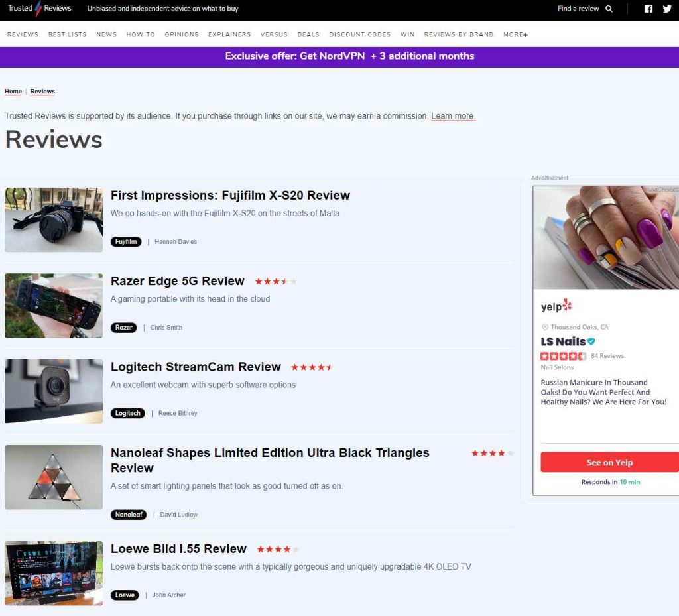Click author Chris Smith

coord(166,328)
